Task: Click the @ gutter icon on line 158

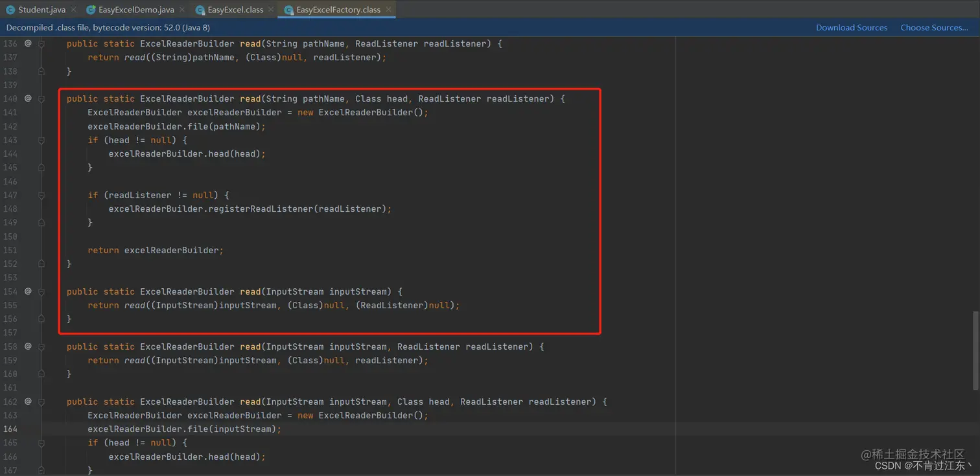Action: pyautogui.click(x=28, y=346)
